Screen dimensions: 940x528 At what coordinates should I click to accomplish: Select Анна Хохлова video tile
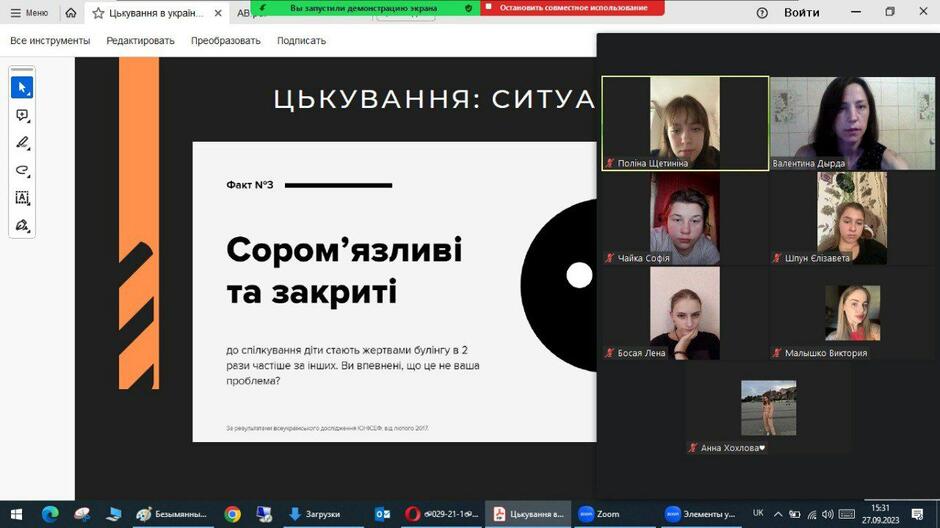(x=769, y=408)
